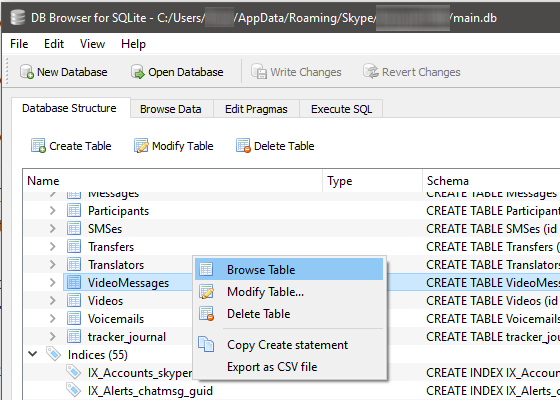Click the Name column header
560x400 pixels.
click(x=173, y=181)
